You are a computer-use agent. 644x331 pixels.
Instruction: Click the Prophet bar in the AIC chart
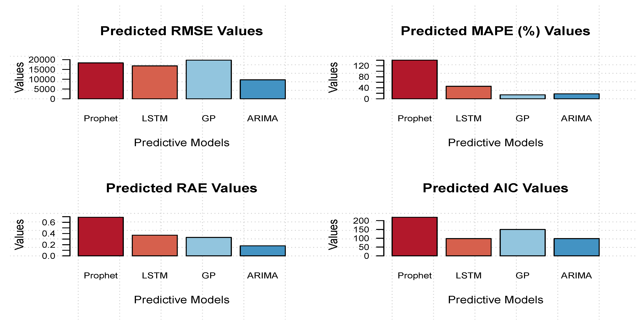point(414,236)
